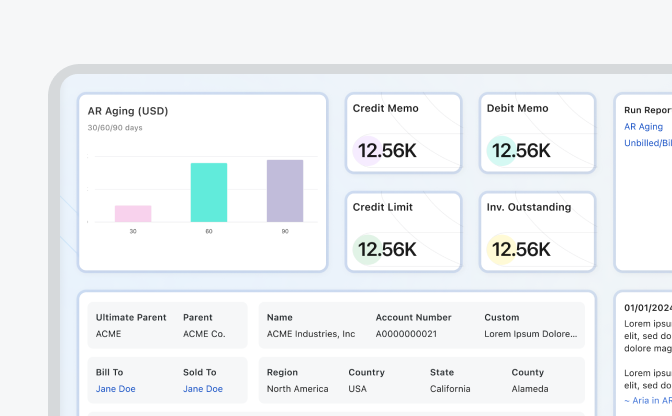Click the Ultimate Parent value ACME
Viewport: 672px width, 416px height.
(108, 333)
